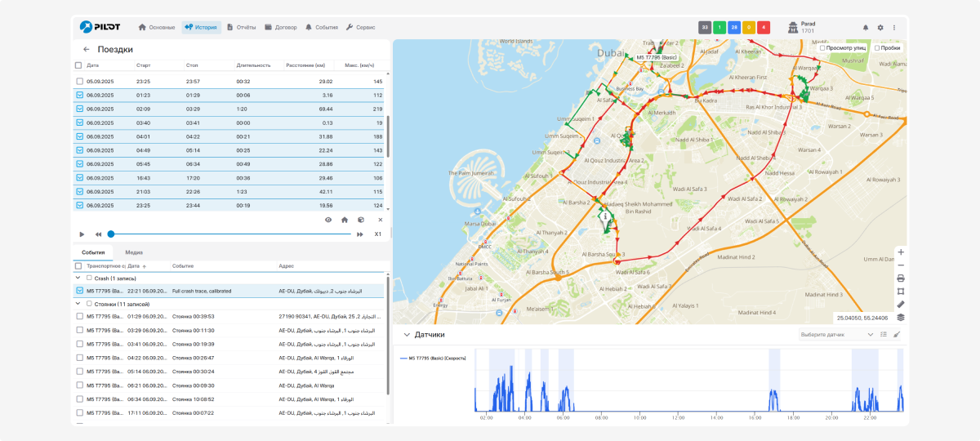This screenshot has height=441, width=980.
Task: Zoom in on the map with plus button
Action: click(900, 252)
